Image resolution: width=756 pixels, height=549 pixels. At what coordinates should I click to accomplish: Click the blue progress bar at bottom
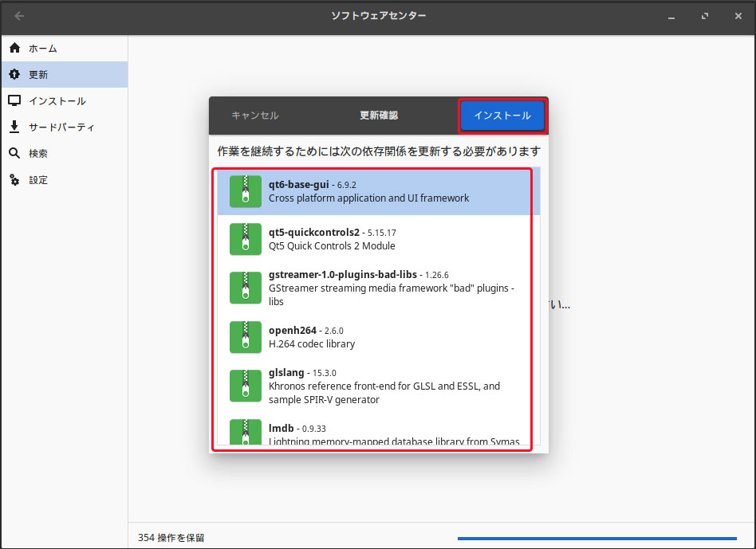click(597, 539)
